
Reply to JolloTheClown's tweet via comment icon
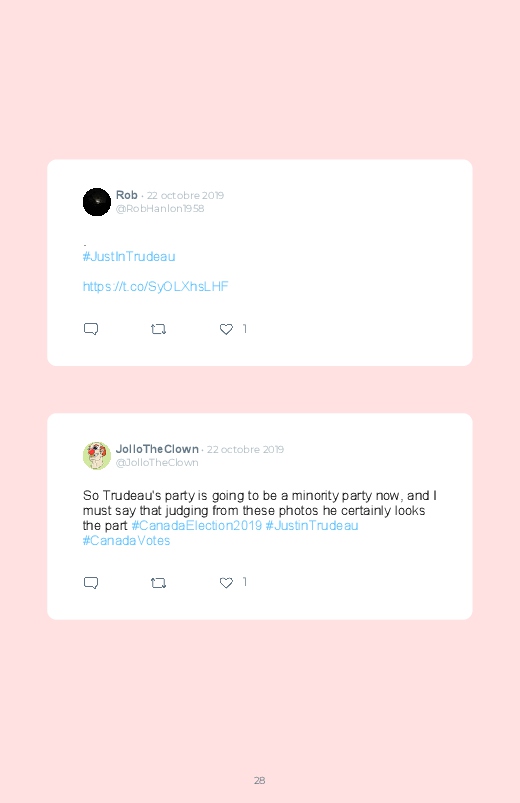tap(91, 583)
